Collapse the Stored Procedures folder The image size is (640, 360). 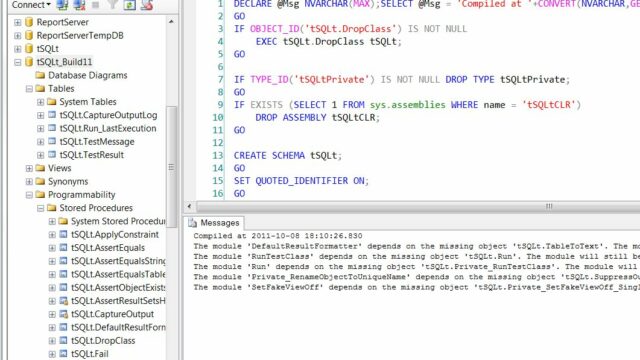pos(40,208)
